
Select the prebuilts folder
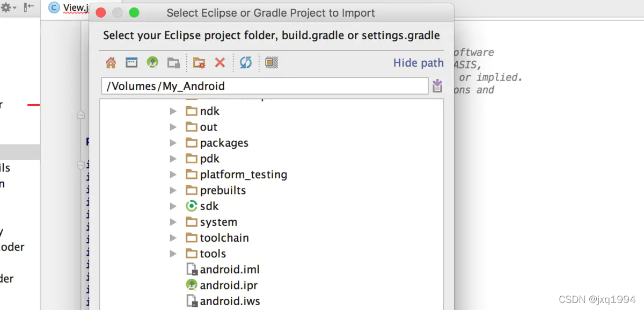coord(223,190)
